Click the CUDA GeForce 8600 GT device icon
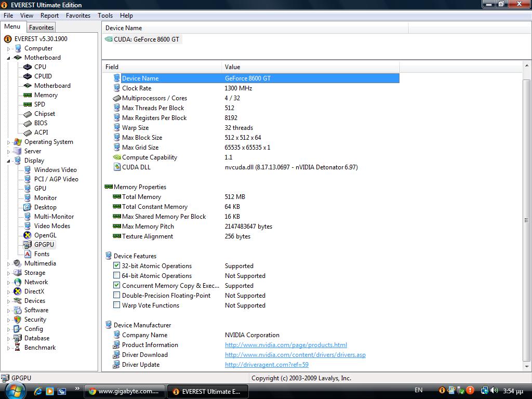The width and height of the screenshot is (532, 399). [x=109, y=39]
